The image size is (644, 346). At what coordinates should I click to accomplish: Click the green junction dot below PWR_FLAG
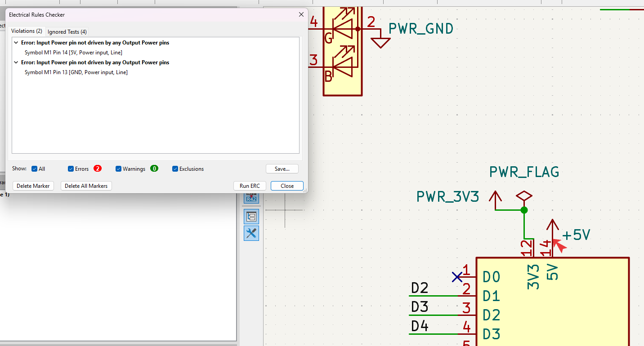(x=524, y=210)
